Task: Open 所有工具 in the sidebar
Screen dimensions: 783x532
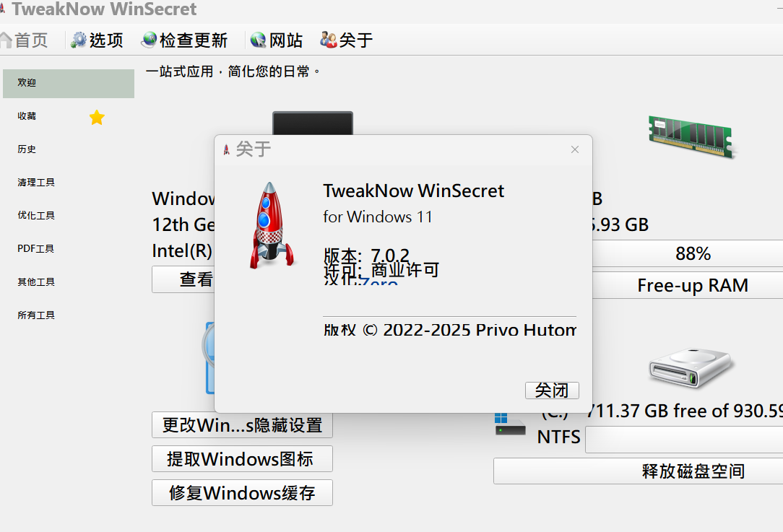Action: point(36,315)
